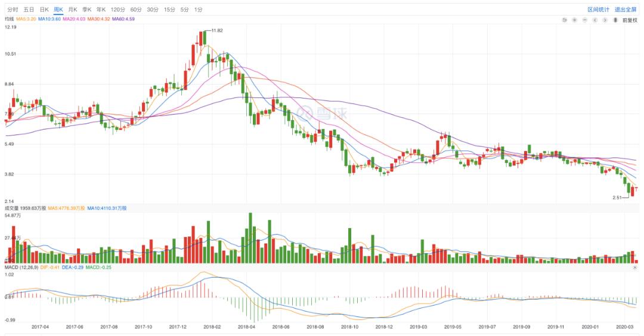Switch to the 分时 view

pos(13,10)
